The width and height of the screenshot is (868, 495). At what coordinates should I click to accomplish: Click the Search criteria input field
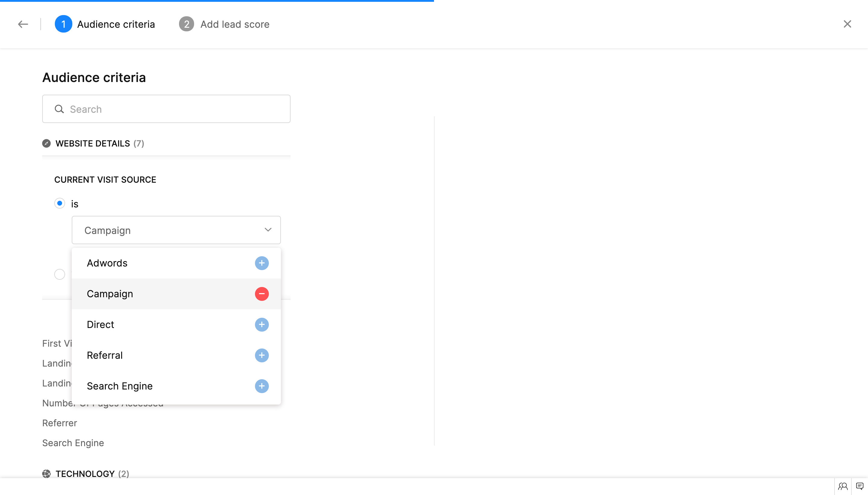point(166,109)
